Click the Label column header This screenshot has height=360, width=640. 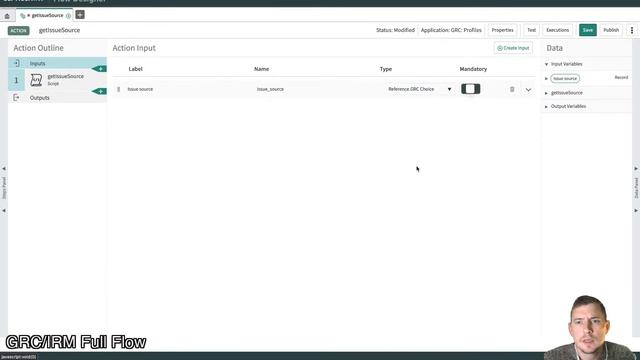pos(136,69)
